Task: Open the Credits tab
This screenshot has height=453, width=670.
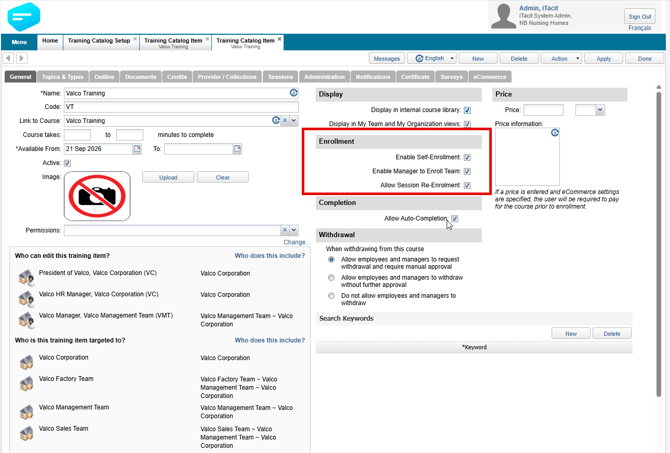Action: pos(177,77)
